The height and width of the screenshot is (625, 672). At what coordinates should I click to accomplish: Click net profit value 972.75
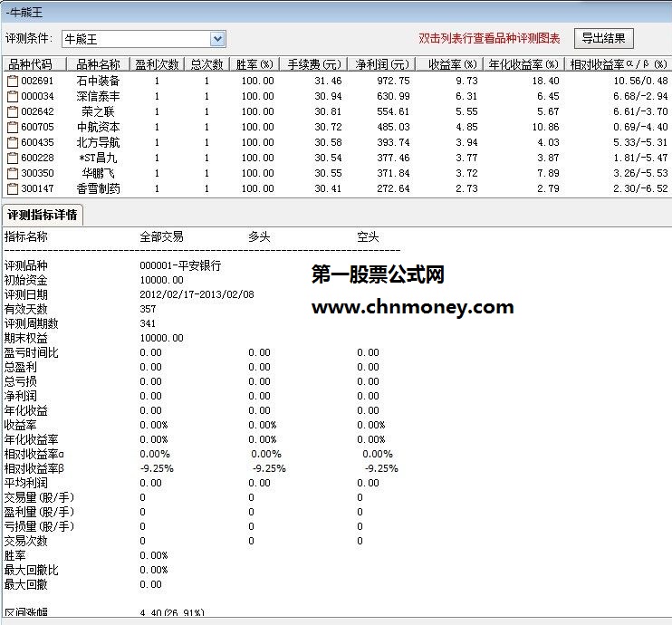393,81
